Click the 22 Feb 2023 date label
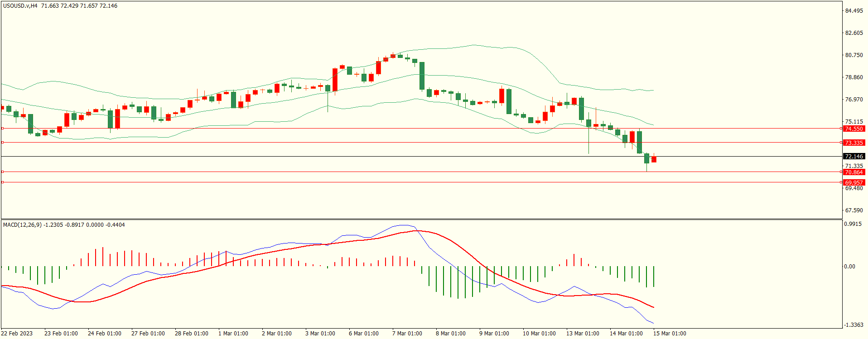This screenshot has height=339, width=868. (x=17, y=334)
